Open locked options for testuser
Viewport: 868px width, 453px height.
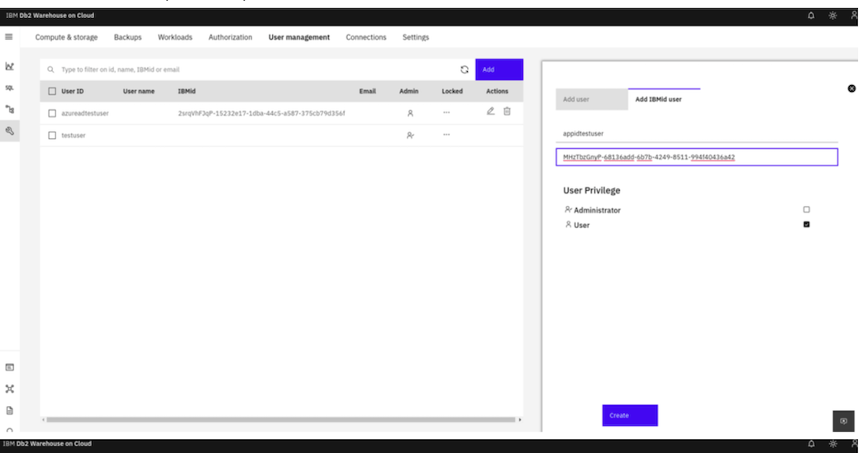[446, 135]
